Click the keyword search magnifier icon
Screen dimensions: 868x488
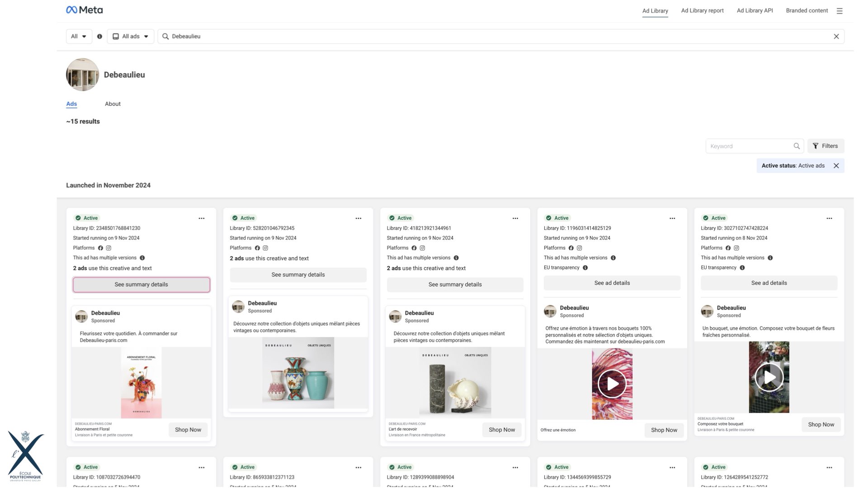pos(797,146)
